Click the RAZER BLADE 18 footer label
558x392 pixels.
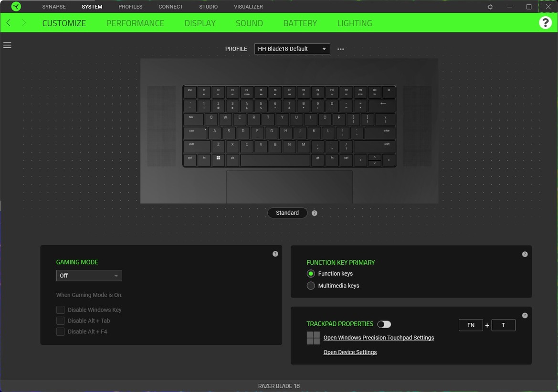(279, 386)
